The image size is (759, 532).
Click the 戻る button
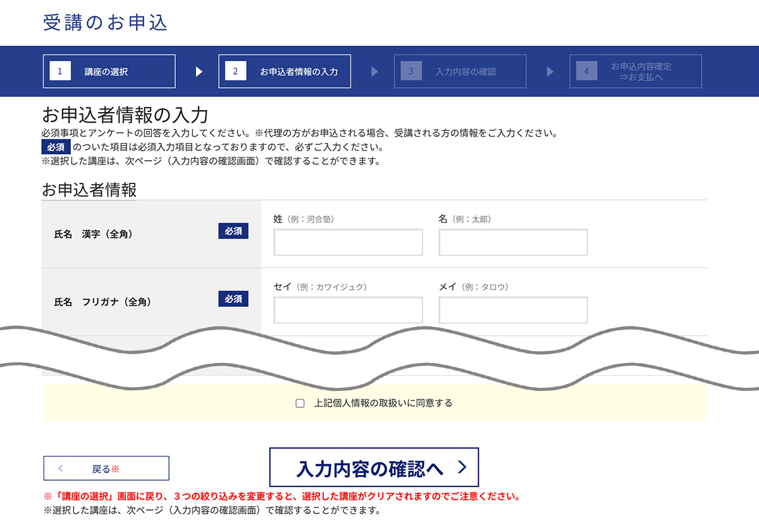point(105,467)
